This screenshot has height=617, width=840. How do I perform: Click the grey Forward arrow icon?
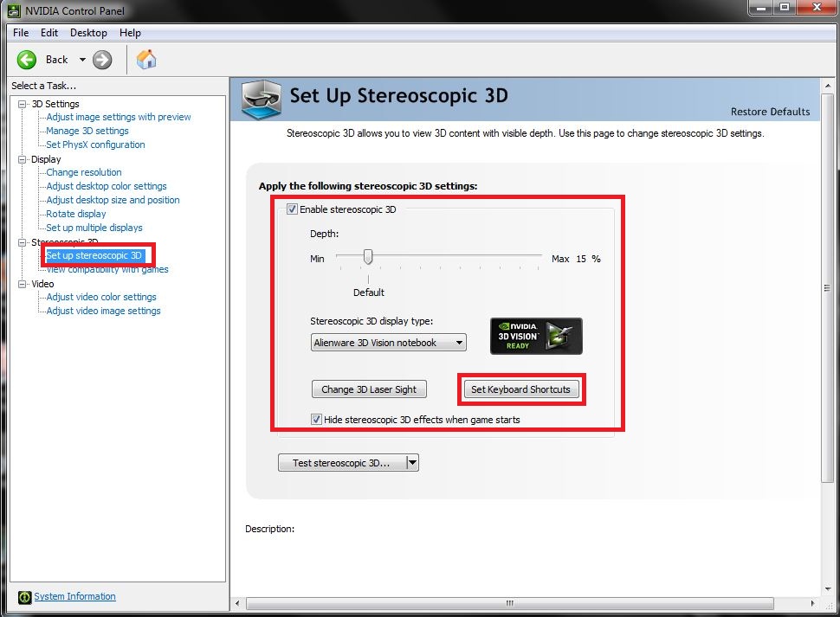(102, 60)
